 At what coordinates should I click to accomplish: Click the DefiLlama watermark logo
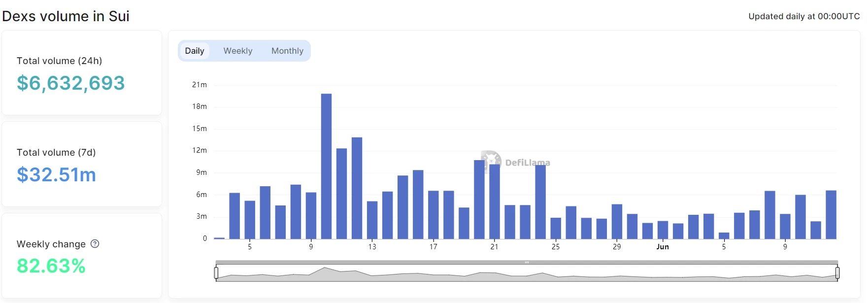coord(491,161)
